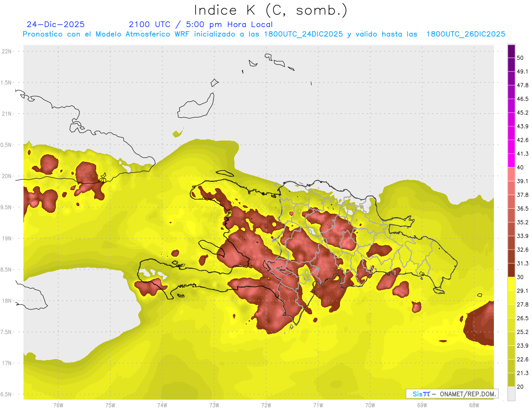This screenshot has height=411, width=532.
Task: Click legend value 47.8
Action: coord(523,85)
